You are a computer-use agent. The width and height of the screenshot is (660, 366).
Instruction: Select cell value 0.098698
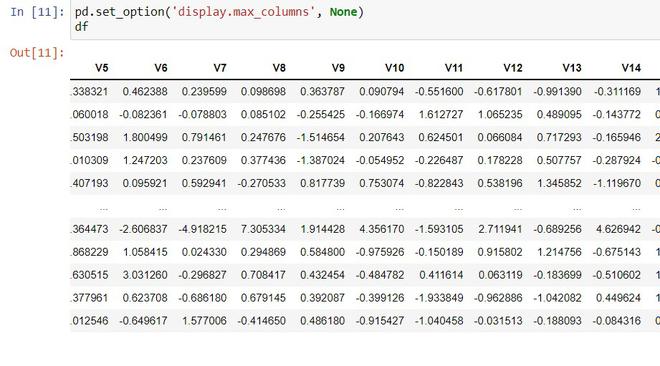[263, 91]
